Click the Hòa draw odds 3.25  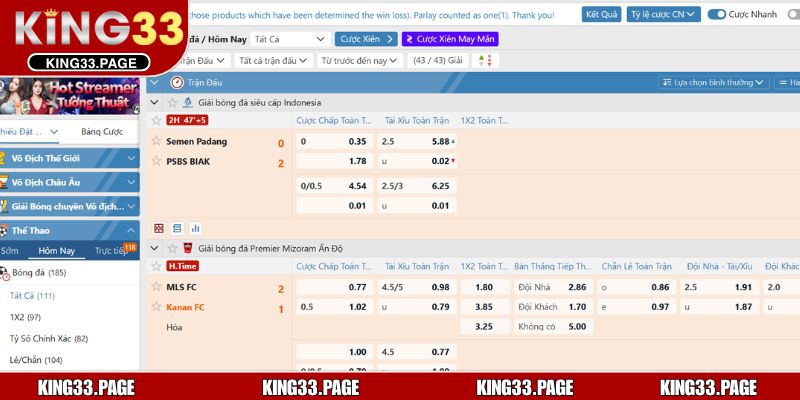[485, 327]
